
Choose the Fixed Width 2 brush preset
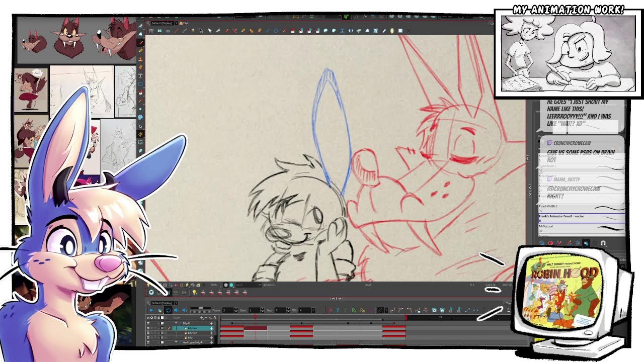pos(582,208)
